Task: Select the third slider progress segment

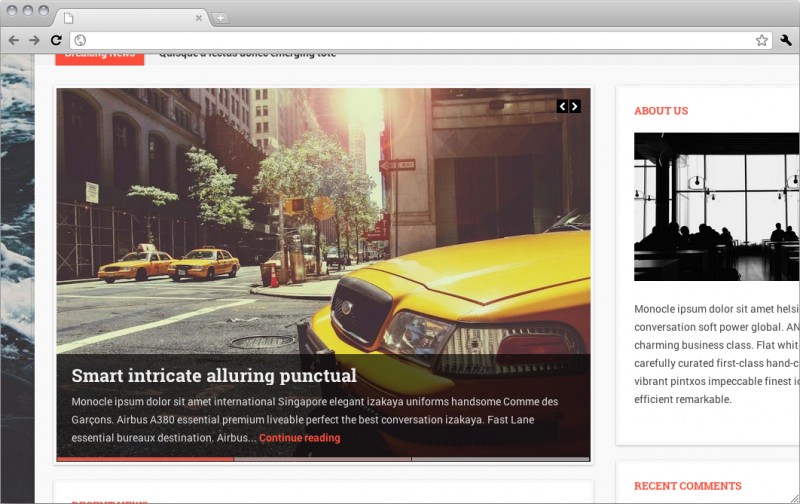Action: point(501,459)
